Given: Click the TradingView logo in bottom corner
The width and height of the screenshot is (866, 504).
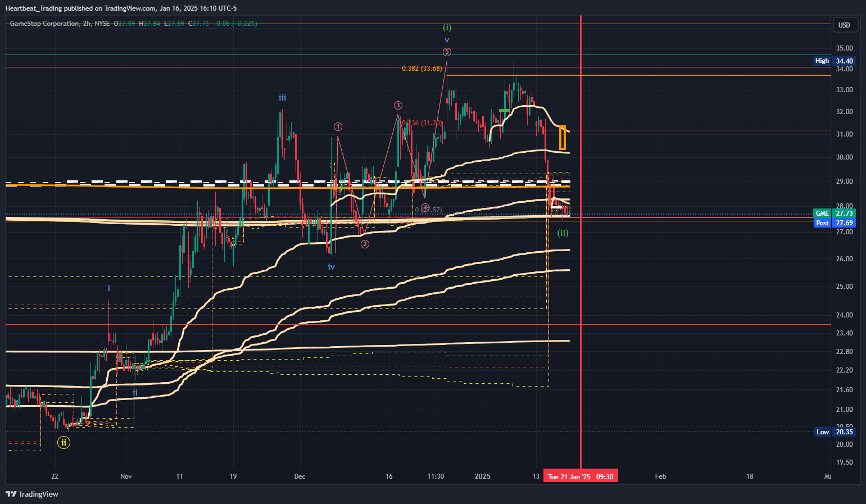Looking at the screenshot, I should coord(32,494).
